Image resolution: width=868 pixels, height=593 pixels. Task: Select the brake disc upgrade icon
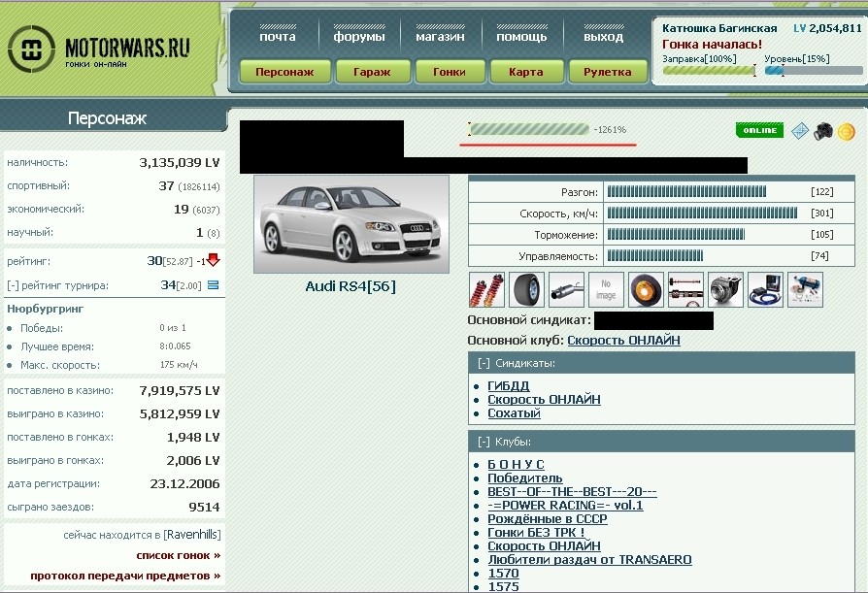coord(646,289)
